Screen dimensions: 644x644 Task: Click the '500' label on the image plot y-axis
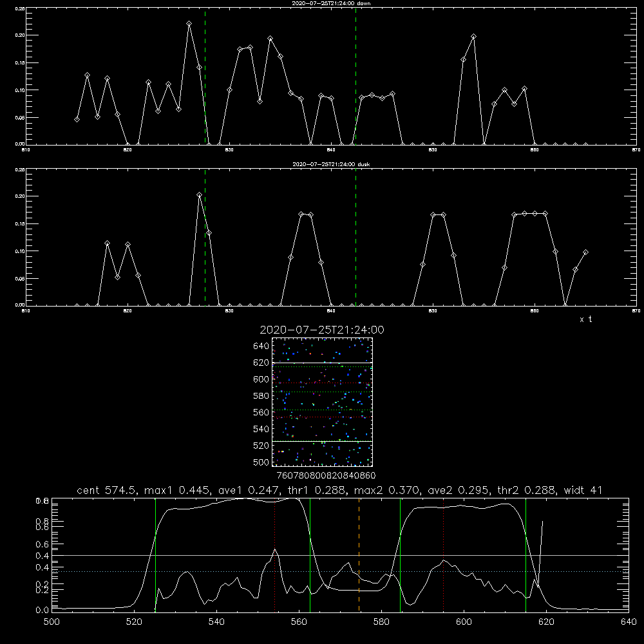point(261,462)
